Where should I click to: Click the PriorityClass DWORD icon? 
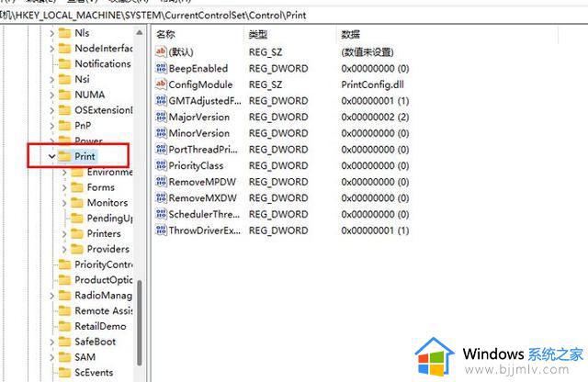coord(161,165)
